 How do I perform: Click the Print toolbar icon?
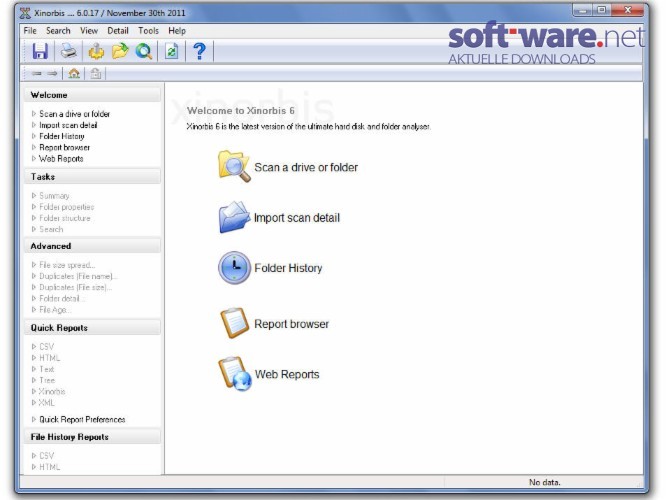69,51
